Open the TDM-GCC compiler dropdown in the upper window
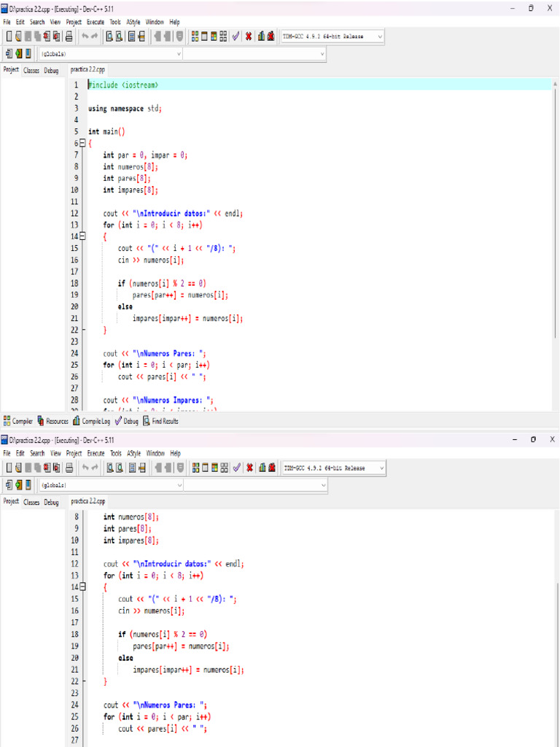560x747 pixels. pyautogui.click(x=380, y=36)
